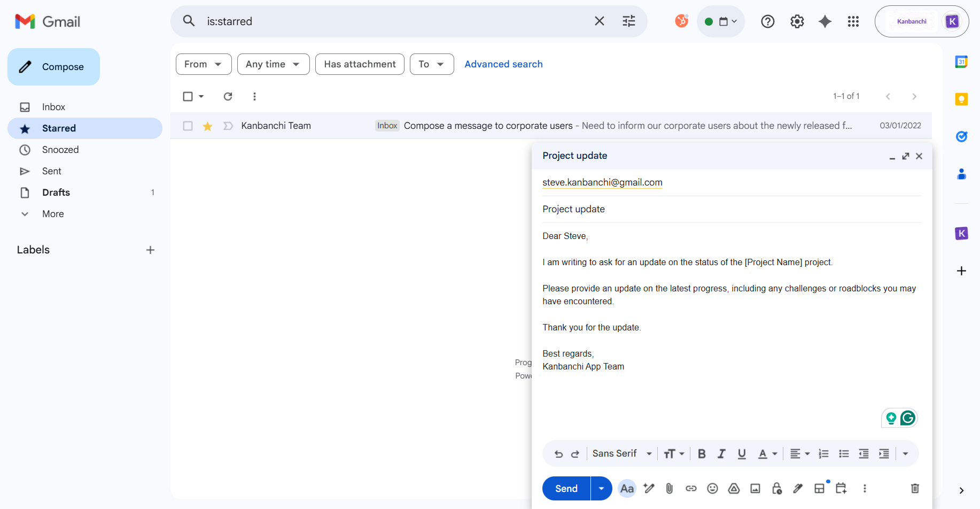The width and height of the screenshot is (980, 509).
Task: Open Google Calendar in the side panel
Action: tap(961, 61)
